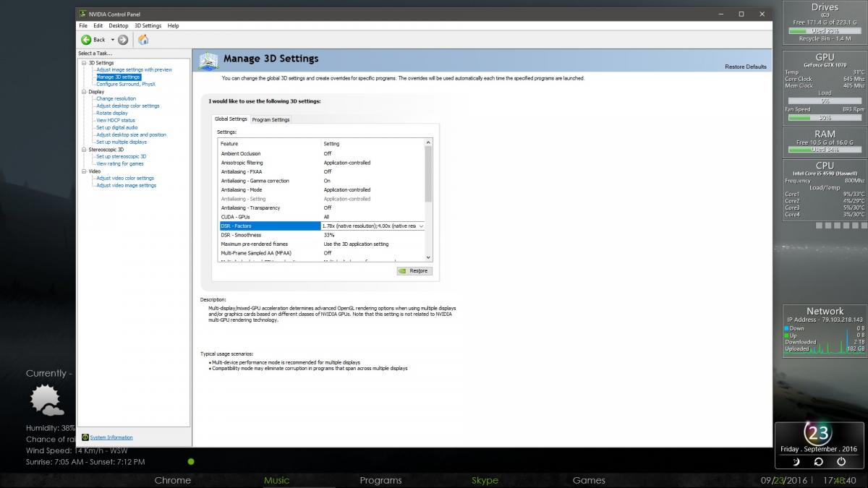
Task: Open the Desktop menu
Action: tap(119, 26)
